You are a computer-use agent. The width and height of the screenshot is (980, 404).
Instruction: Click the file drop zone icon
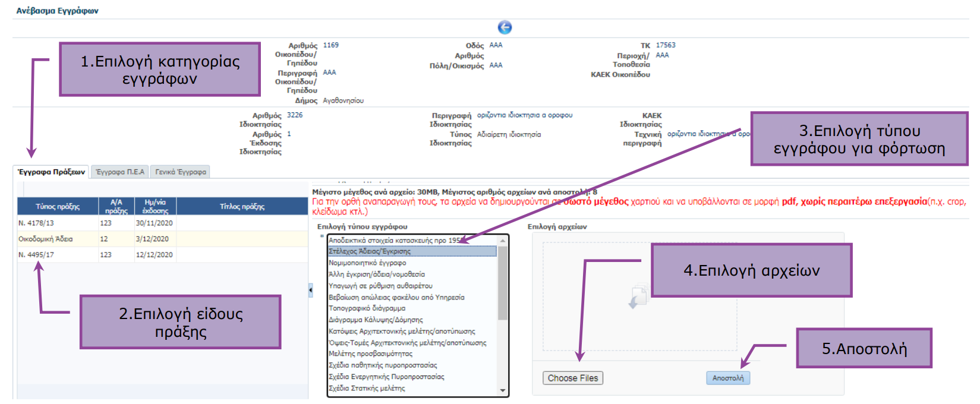[x=638, y=296]
